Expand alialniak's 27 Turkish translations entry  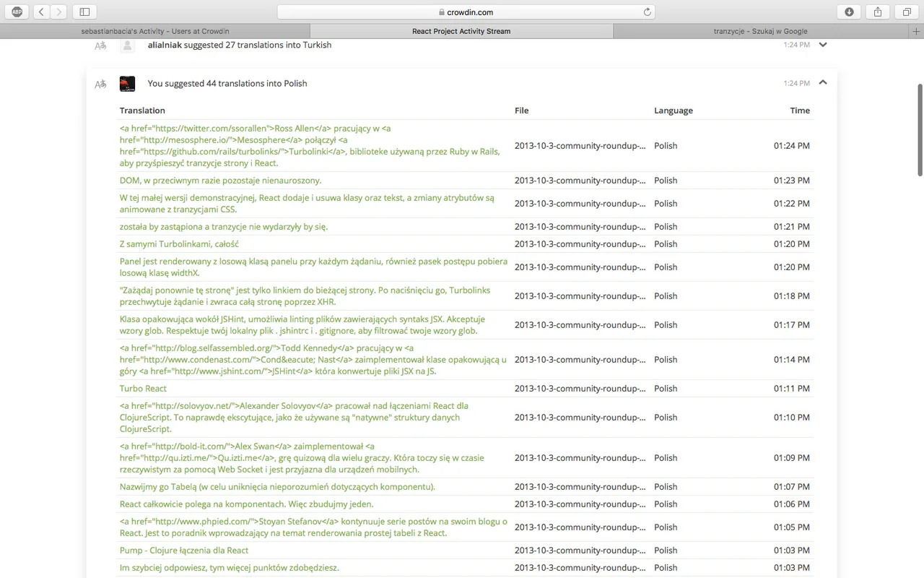(x=823, y=45)
